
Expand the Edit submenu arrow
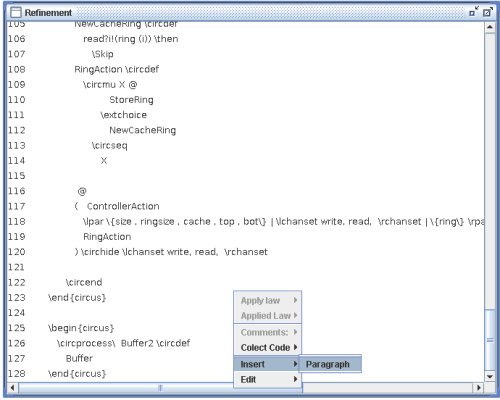(295, 379)
